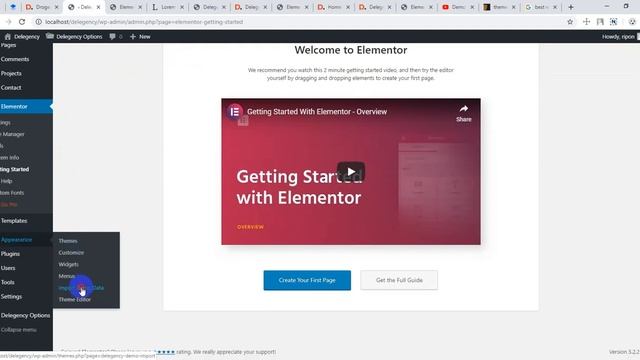Switch to the YouTube Demo tab
Viewport: 640px width, 360px height.
[457, 7]
